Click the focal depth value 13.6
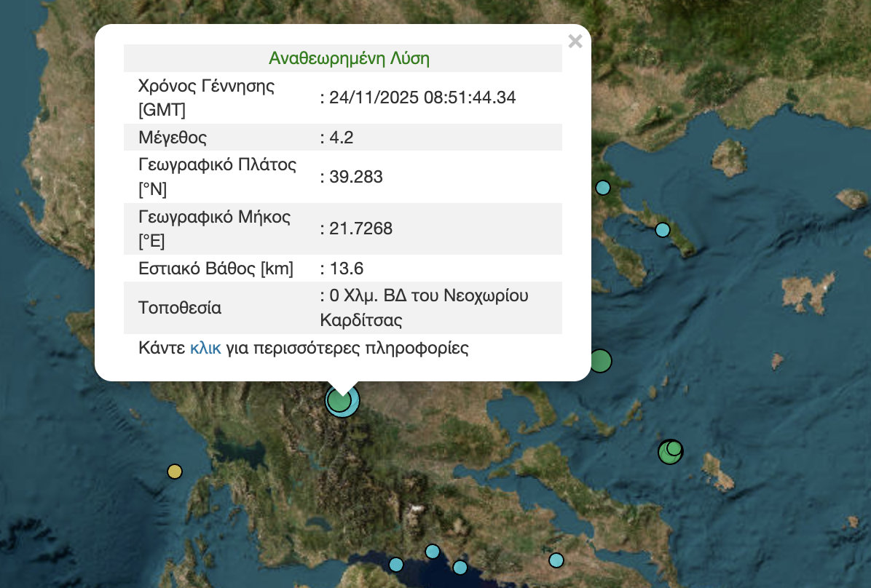 coord(346,269)
